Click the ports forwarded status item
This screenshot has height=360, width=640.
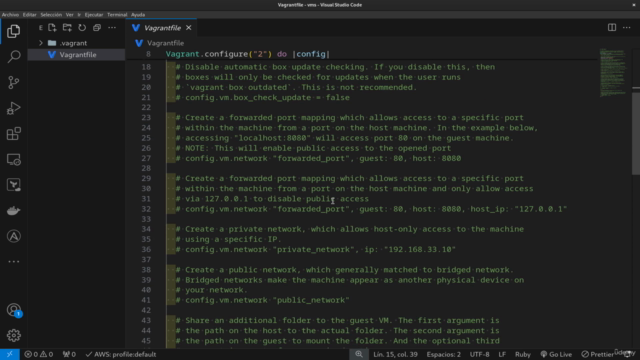pos(69,354)
